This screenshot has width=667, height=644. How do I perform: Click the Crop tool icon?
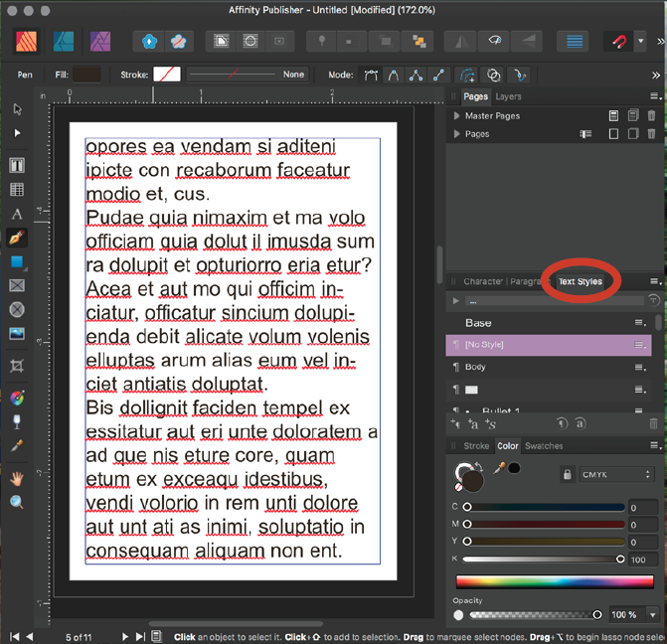coord(17,366)
